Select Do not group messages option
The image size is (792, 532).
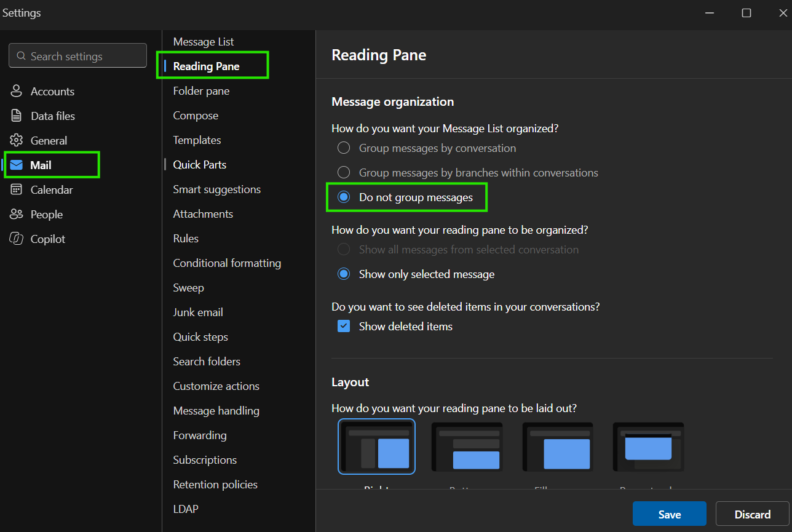click(x=344, y=197)
